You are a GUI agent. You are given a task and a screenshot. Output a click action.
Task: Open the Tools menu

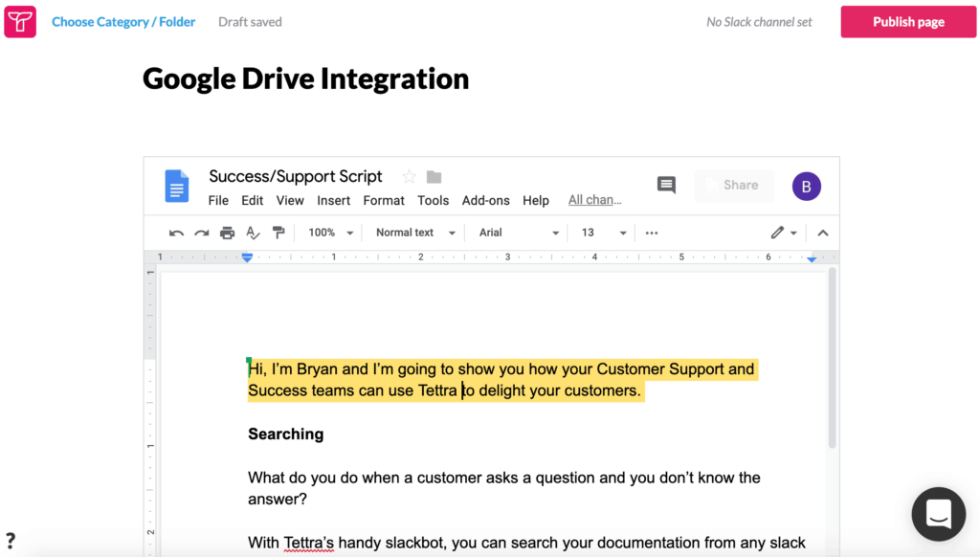tap(434, 201)
